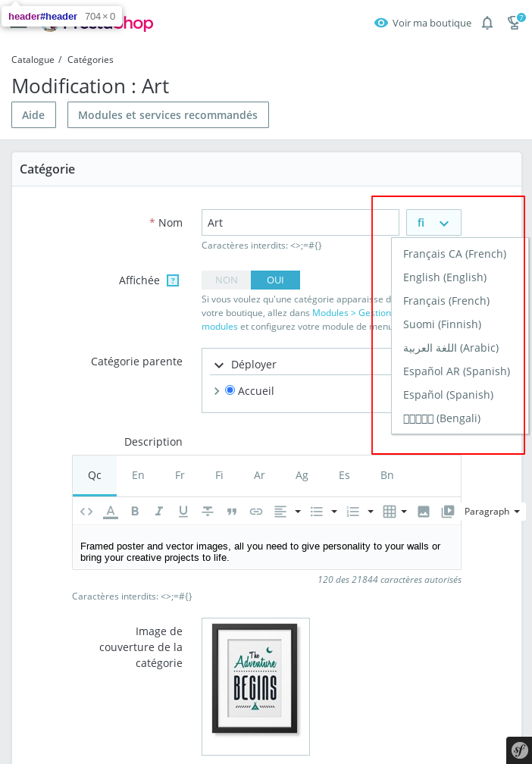Open the numbered list style dropdown arrow

(371, 511)
